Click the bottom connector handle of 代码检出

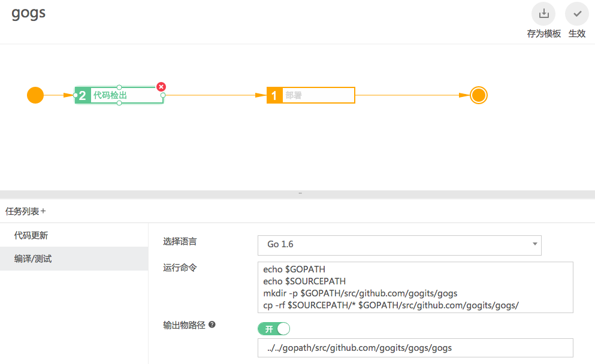click(119, 103)
